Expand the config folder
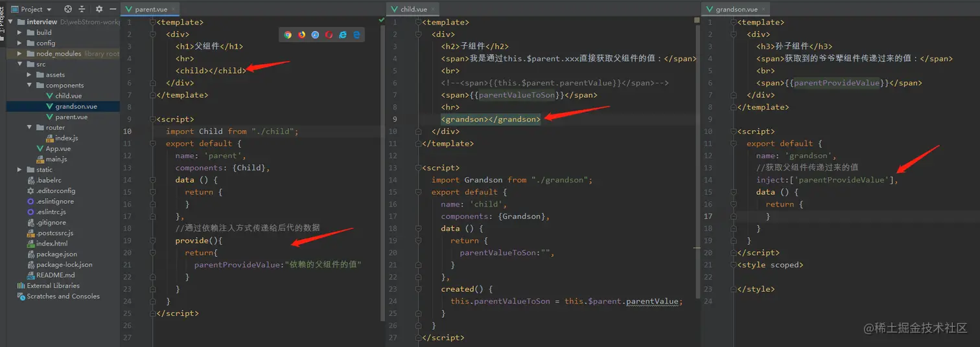This screenshot has width=980, height=347. click(x=21, y=43)
